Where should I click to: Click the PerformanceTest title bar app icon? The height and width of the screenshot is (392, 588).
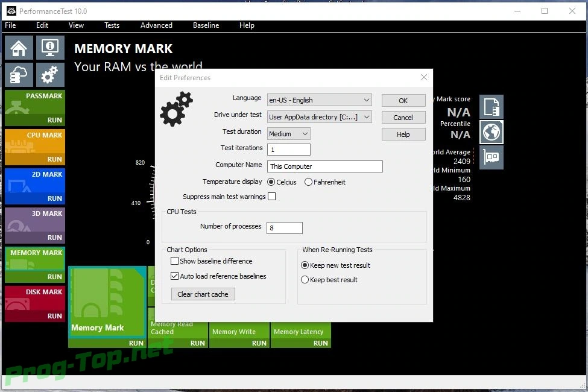click(11, 11)
